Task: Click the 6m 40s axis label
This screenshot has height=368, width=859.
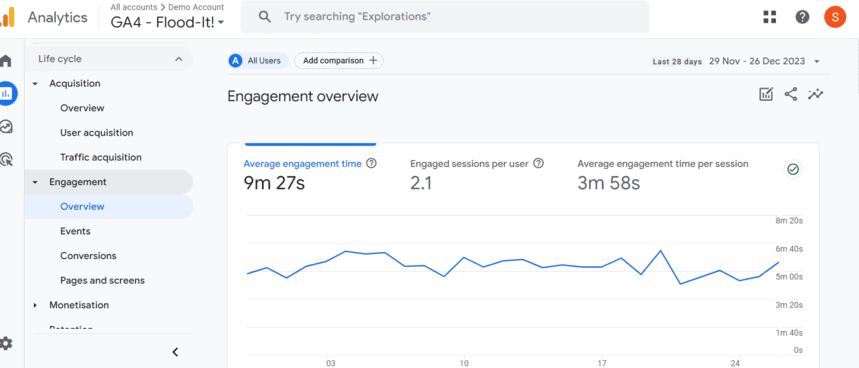Action: 789,249
